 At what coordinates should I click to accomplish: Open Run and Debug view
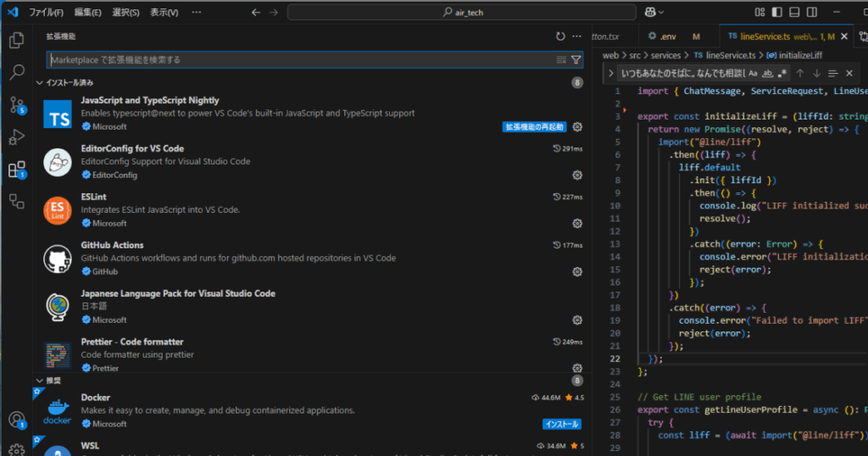(17, 136)
